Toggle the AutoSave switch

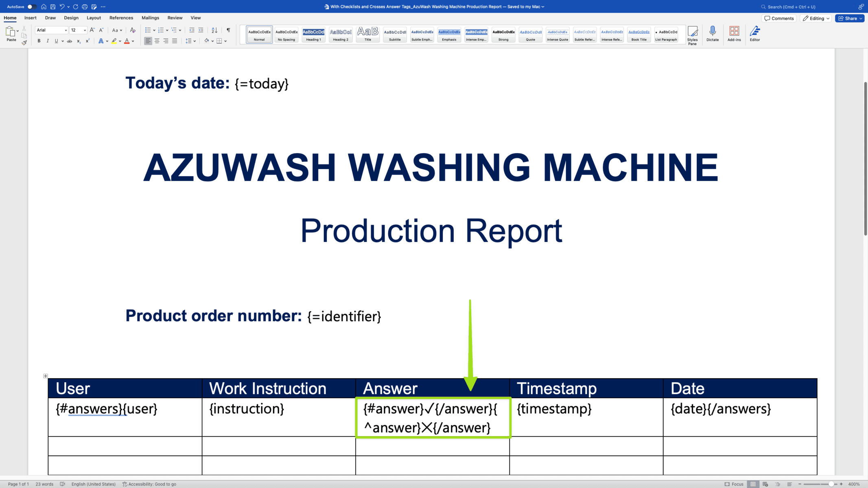coord(32,7)
